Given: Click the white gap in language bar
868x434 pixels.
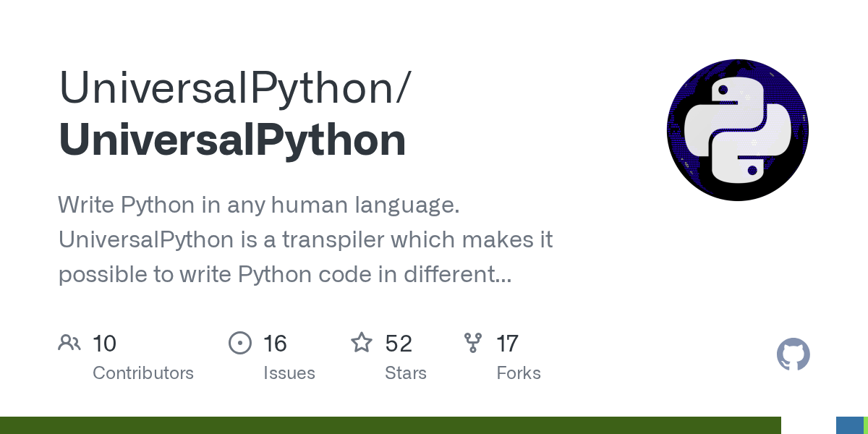Looking at the screenshot, I should tap(809, 425).
